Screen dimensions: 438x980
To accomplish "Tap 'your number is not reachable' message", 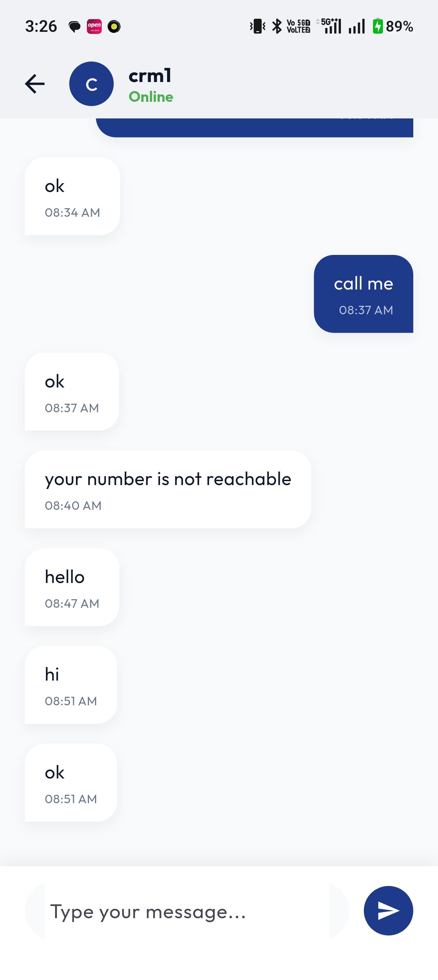I will coord(168,489).
